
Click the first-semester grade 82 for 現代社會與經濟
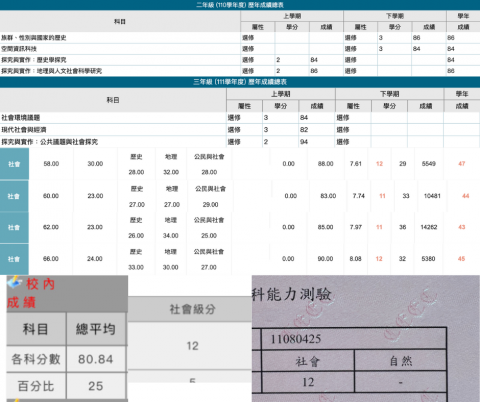[304, 130]
